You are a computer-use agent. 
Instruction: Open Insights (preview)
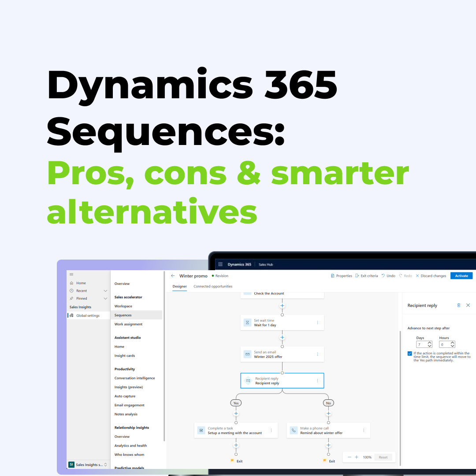click(129, 387)
